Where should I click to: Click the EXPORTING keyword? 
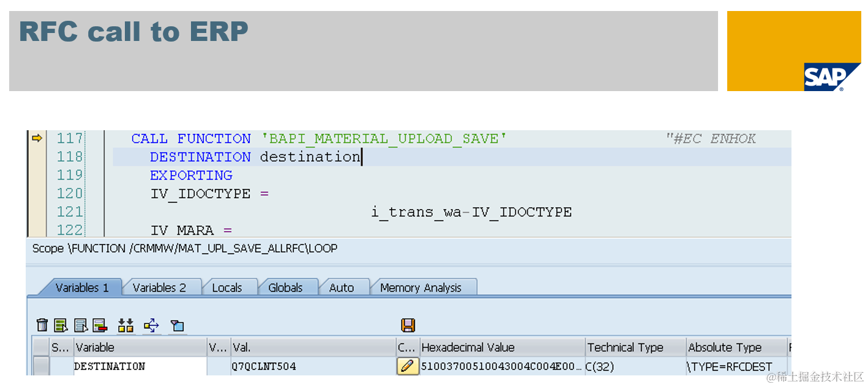pyautogui.click(x=191, y=175)
